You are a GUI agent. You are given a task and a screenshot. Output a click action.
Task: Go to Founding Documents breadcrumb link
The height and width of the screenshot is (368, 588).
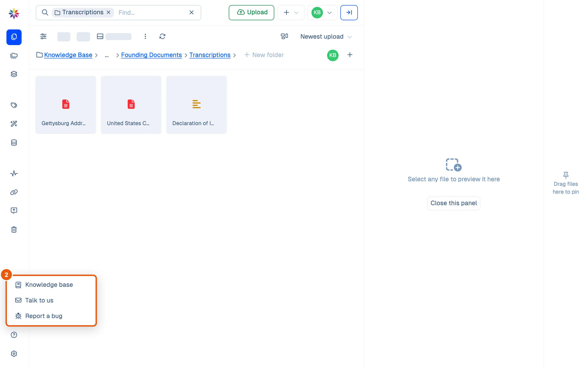pyautogui.click(x=151, y=55)
